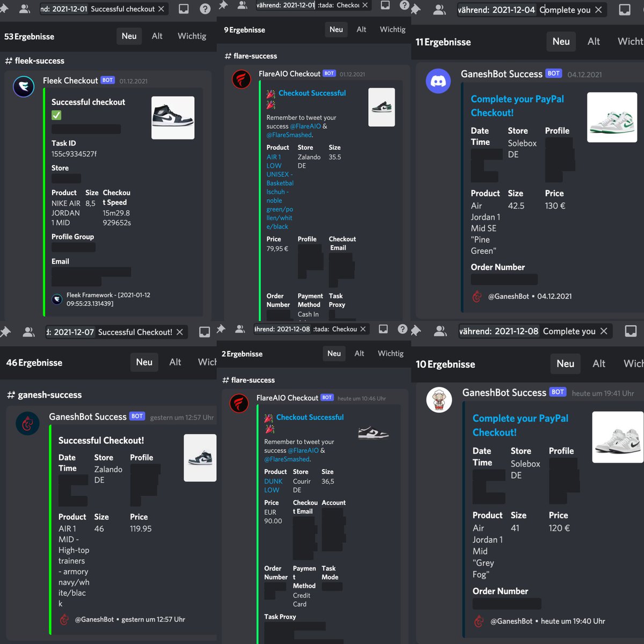Clear the '2021-12-01 Successful checkout' search

click(161, 9)
